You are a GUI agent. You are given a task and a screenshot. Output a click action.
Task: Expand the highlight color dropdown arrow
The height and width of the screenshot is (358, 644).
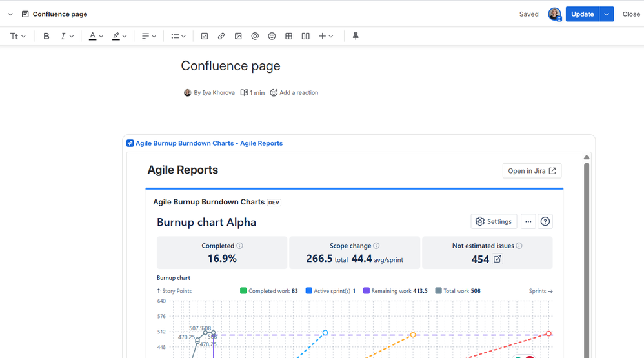125,36
